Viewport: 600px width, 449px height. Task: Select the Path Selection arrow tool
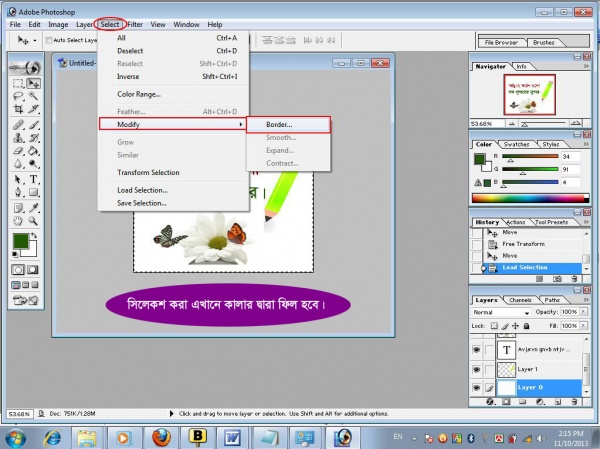pyautogui.click(x=18, y=179)
